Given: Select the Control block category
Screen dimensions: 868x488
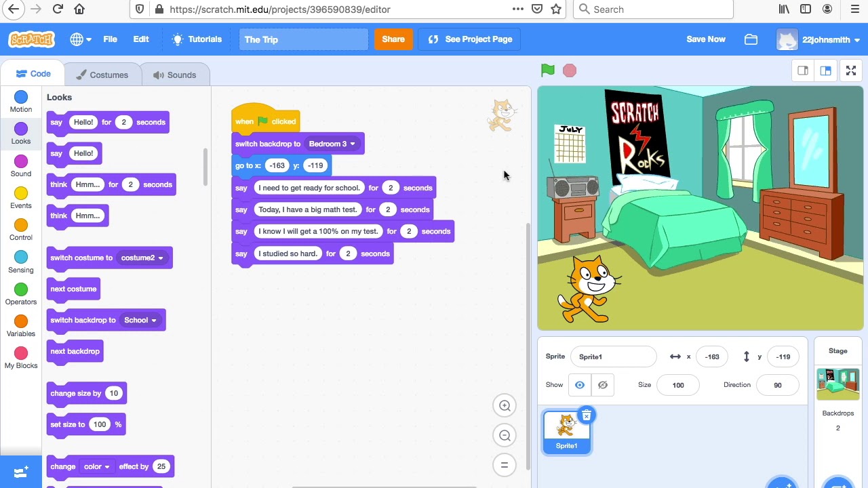Looking at the screenshot, I should [x=21, y=230].
